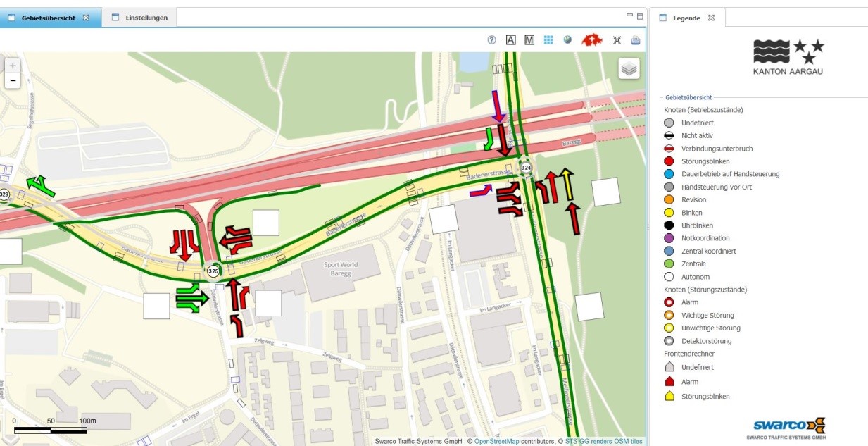
Task: Zoom in with the plus button
Action: pos(13,66)
